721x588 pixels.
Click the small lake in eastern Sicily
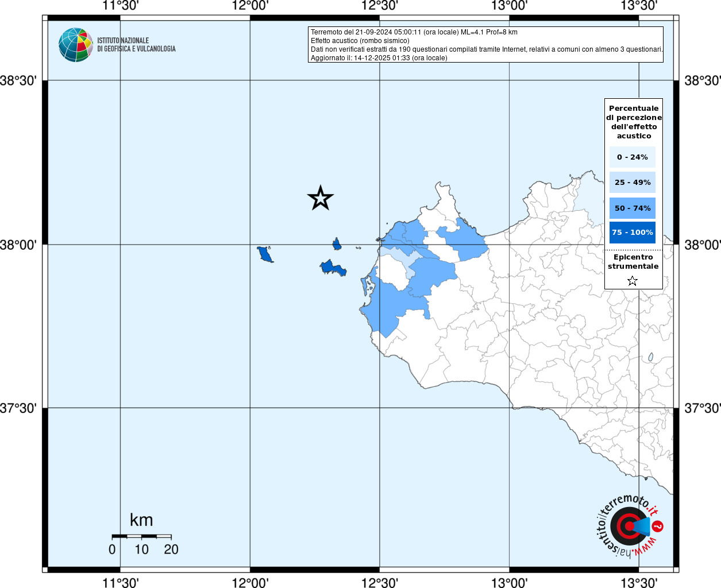coord(651,357)
